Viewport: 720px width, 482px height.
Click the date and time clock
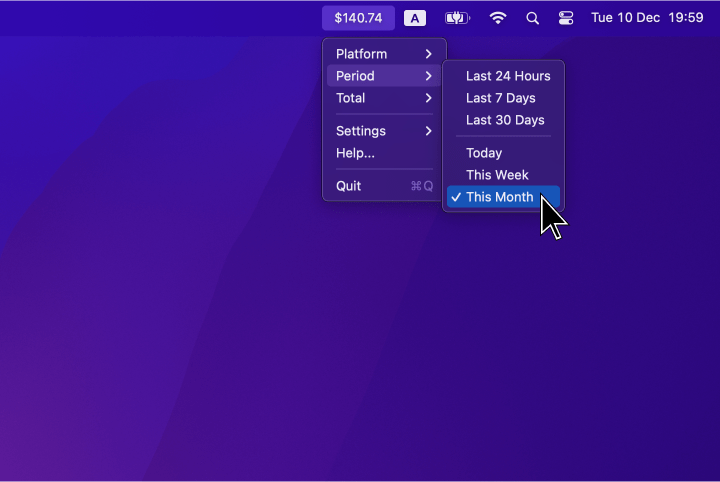pos(647,18)
